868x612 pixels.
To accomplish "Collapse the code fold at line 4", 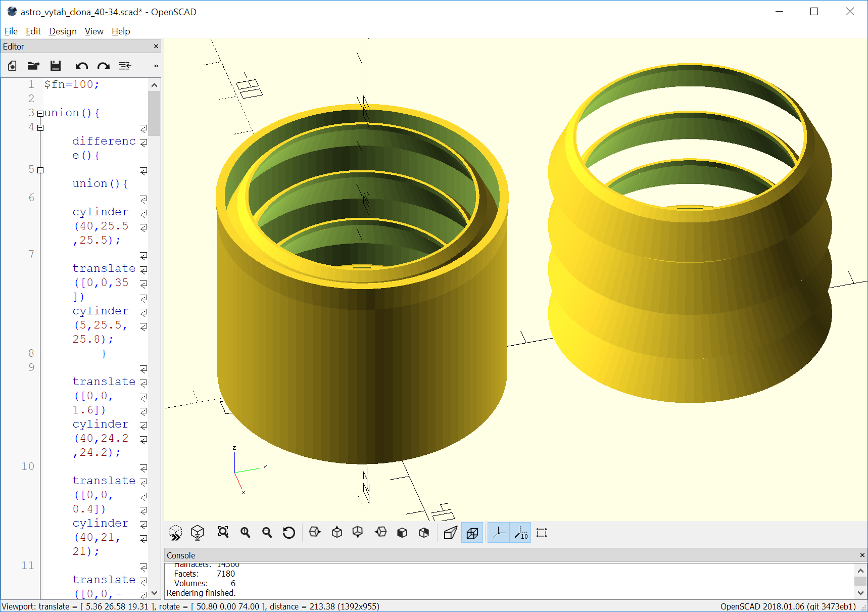I will (40, 127).
